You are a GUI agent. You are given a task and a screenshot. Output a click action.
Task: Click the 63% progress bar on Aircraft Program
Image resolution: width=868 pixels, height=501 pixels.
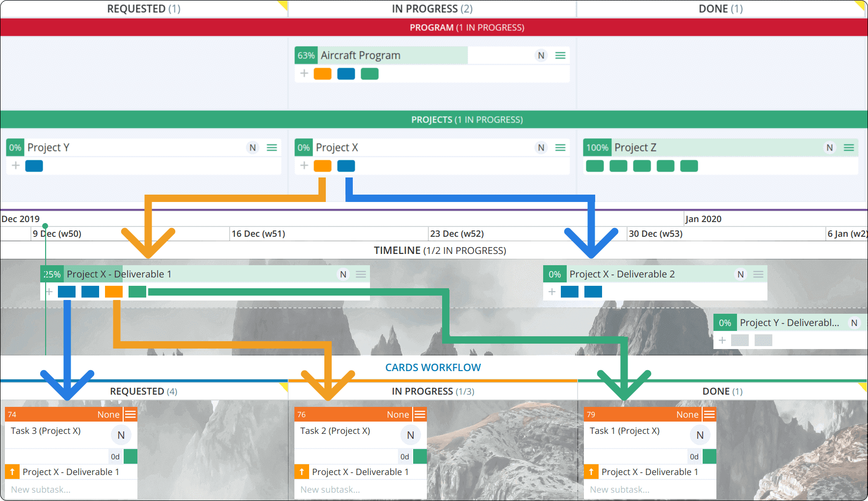click(x=306, y=55)
